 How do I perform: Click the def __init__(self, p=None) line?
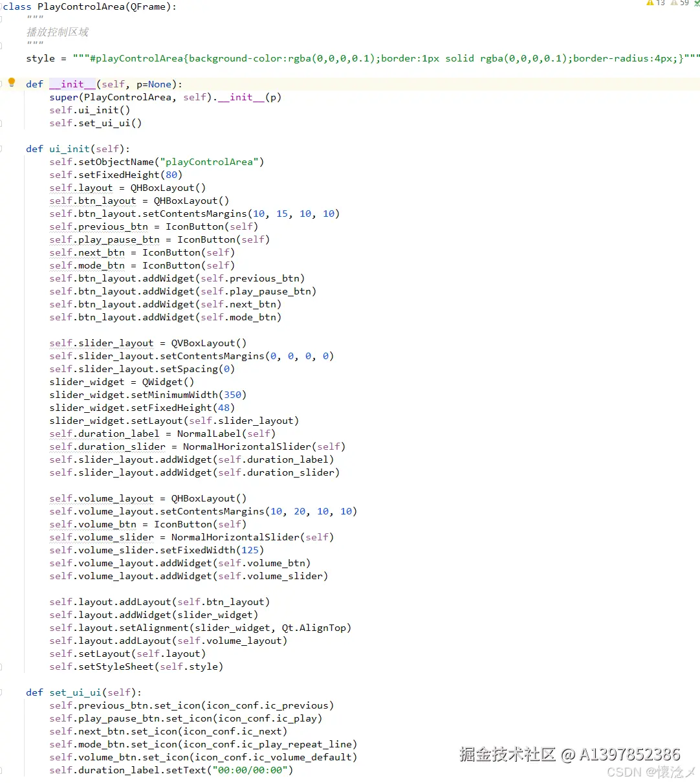pos(104,84)
